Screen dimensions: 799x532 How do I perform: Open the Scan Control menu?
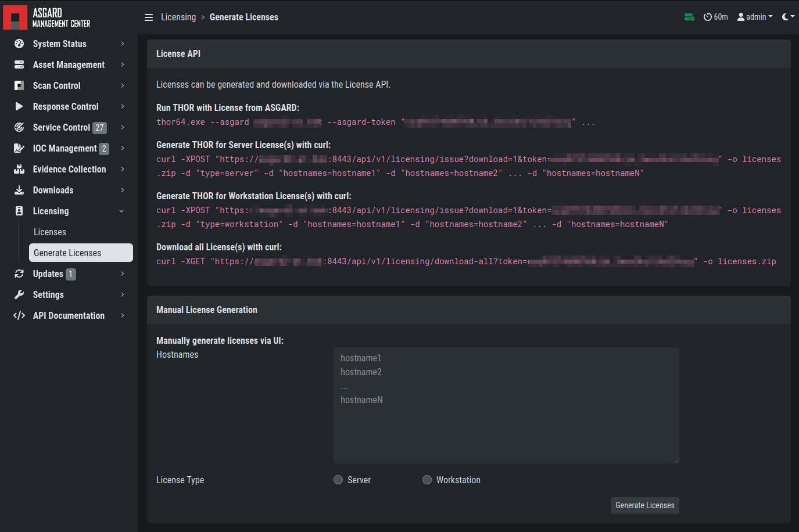click(x=69, y=85)
